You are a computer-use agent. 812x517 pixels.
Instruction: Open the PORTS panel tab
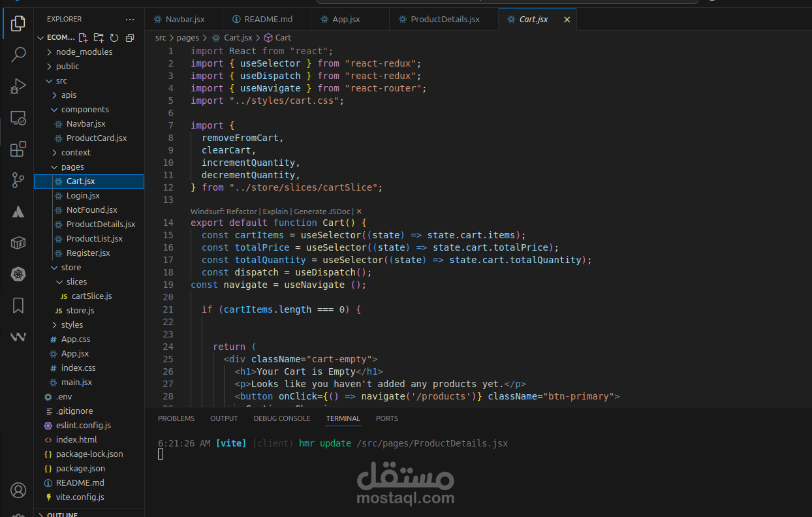[x=387, y=418]
